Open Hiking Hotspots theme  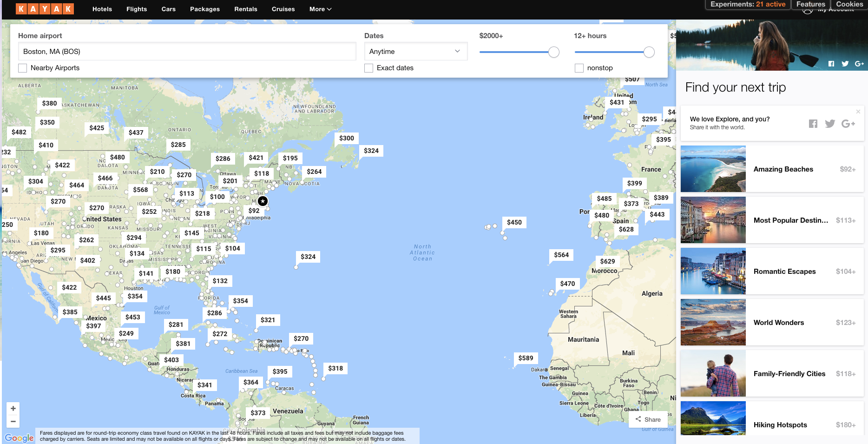coord(772,418)
